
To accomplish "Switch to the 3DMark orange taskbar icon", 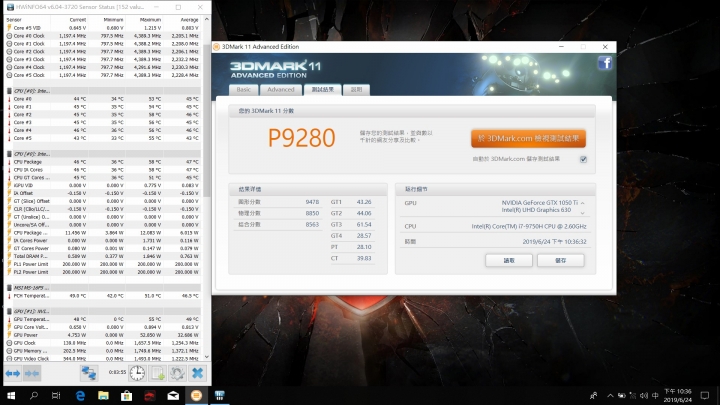I will [x=196, y=396].
